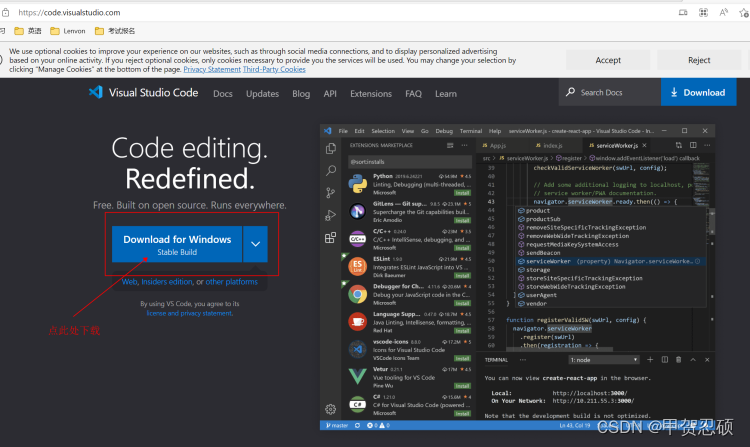
Task: Click the browser address bar URL
Action: 69,12
